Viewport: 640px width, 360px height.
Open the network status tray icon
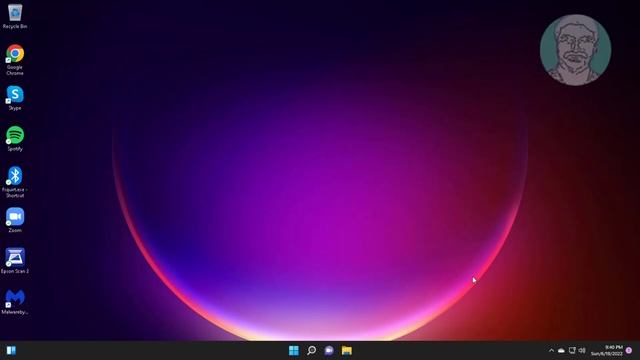[572, 351]
